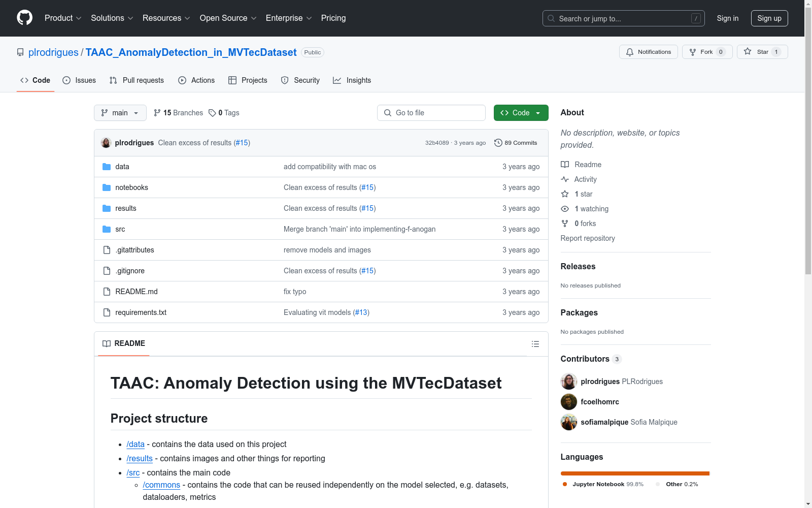Image resolution: width=812 pixels, height=508 pixels.
Task: Click the .gitignore file icon
Action: coord(107,271)
